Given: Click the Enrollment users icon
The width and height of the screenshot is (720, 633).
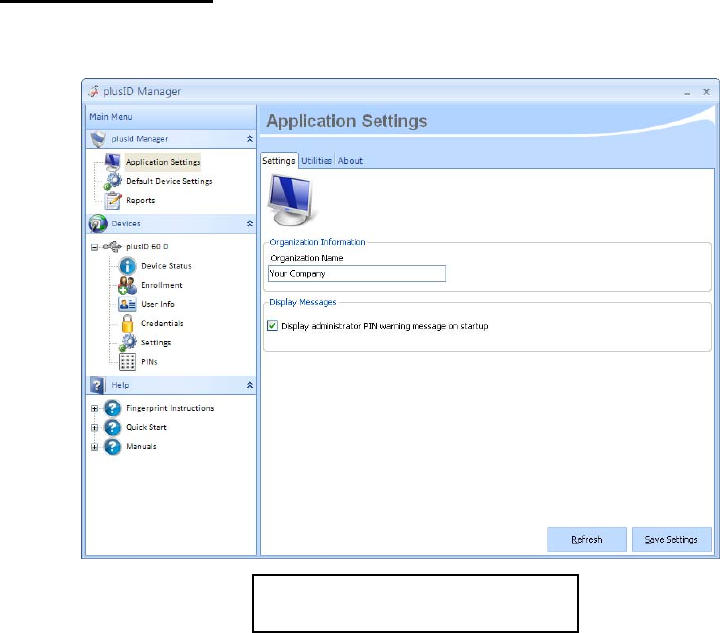Looking at the screenshot, I should click(127, 285).
